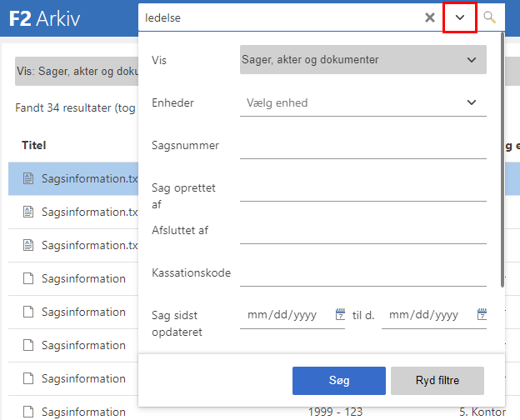Click the 'Sag sidst opdateret' from-date field
The image size is (520, 420).
[x=286, y=316]
